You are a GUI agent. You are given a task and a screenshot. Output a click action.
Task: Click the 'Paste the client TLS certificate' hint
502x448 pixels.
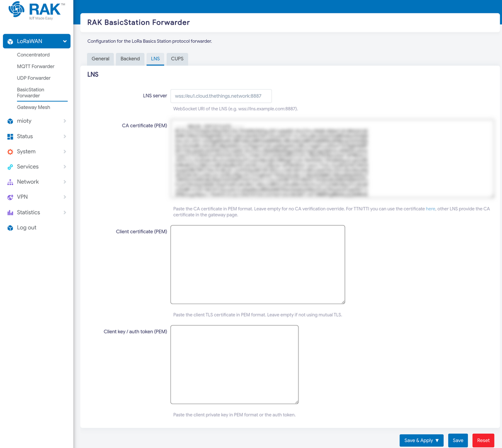[257, 315]
